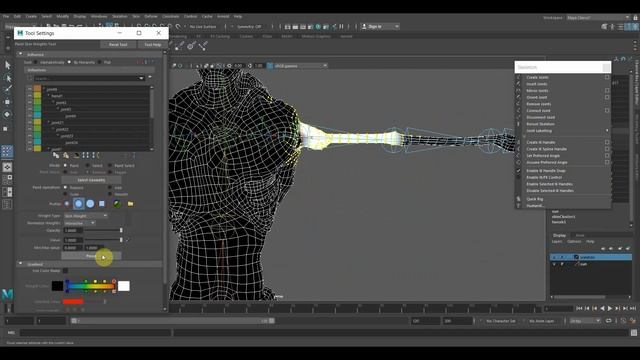Image resolution: width=640 pixels, height=360 pixels.
Task: Click the Opacity value field
Action: (x=73, y=231)
